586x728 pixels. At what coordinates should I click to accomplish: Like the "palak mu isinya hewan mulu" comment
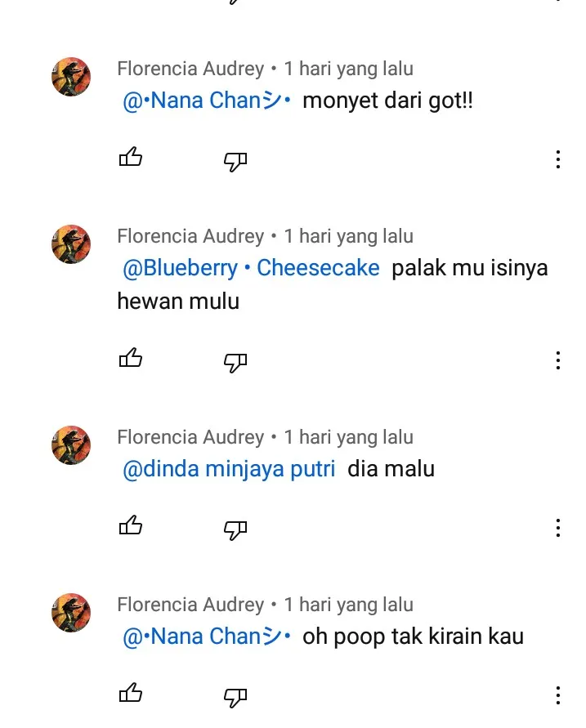tap(131, 358)
